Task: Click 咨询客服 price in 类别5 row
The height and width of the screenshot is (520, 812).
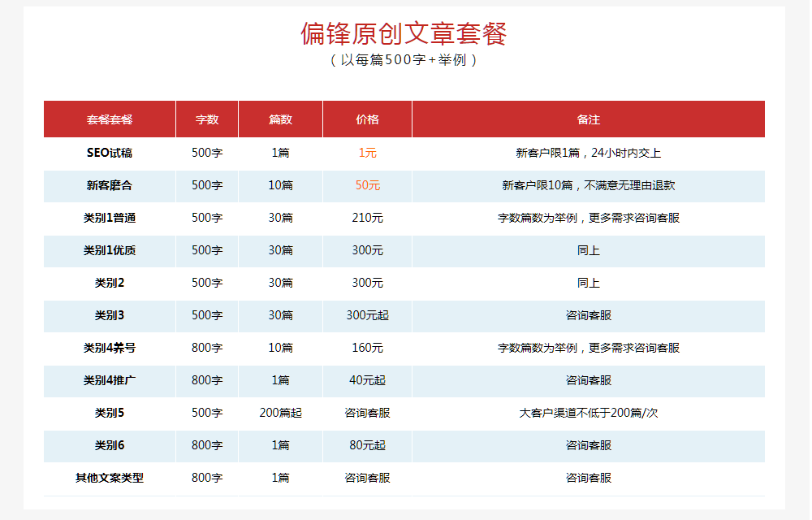Action: pos(367,412)
